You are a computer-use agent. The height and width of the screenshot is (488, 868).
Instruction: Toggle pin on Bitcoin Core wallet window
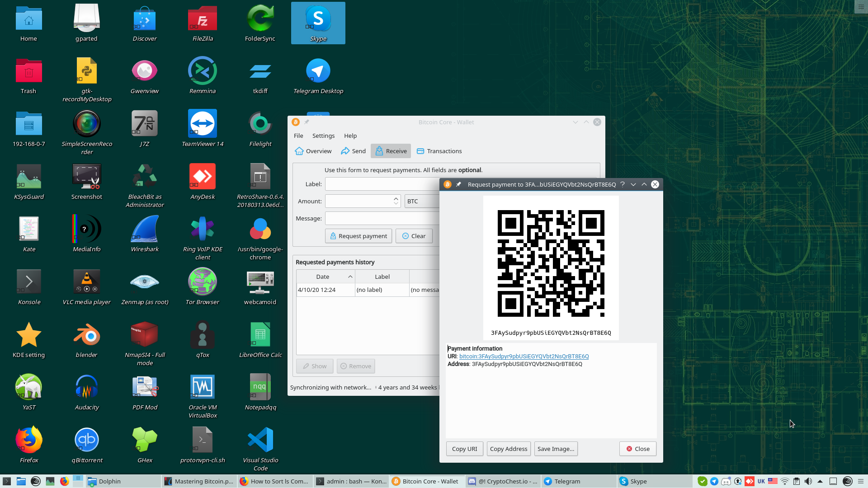307,122
